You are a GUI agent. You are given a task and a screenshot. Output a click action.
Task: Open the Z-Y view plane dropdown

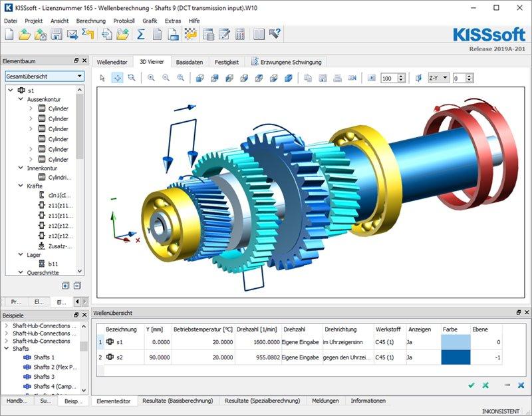(x=438, y=78)
